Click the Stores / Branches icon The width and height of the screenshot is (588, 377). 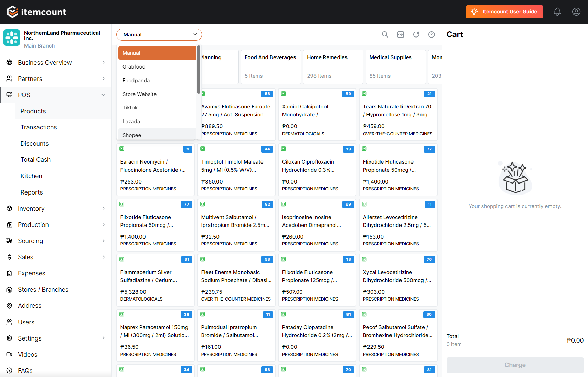pos(10,290)
